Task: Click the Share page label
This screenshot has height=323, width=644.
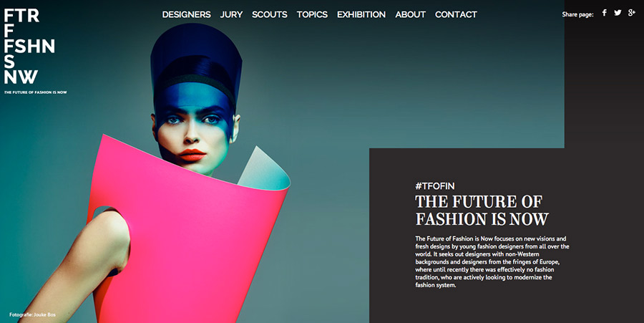Action: pos(577,14)
